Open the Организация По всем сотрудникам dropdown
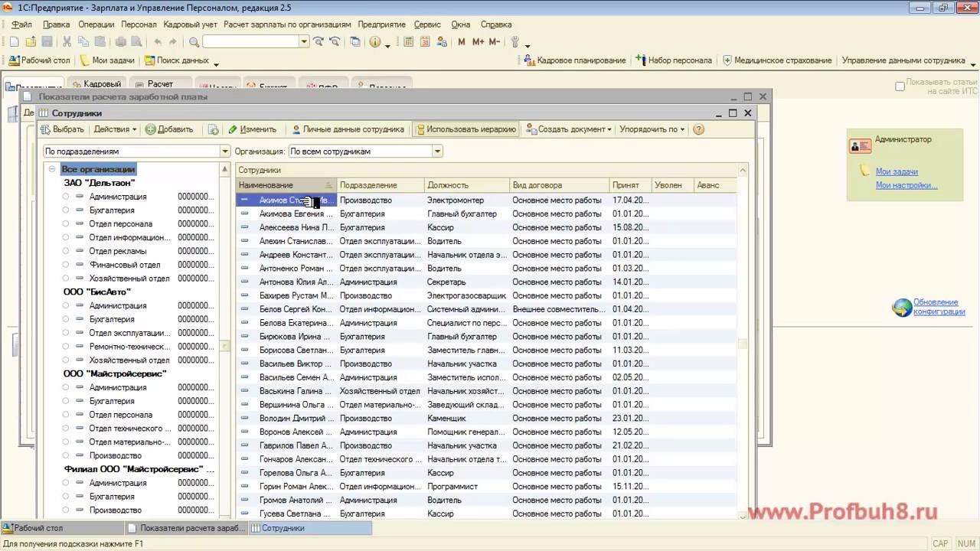Image resolution: width=980 pixels, height=551 pixels. point(438,152)
